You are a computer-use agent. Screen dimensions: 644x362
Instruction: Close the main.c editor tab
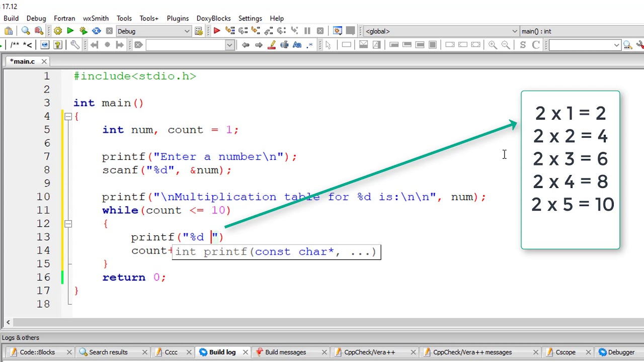[x=44, y=61]
